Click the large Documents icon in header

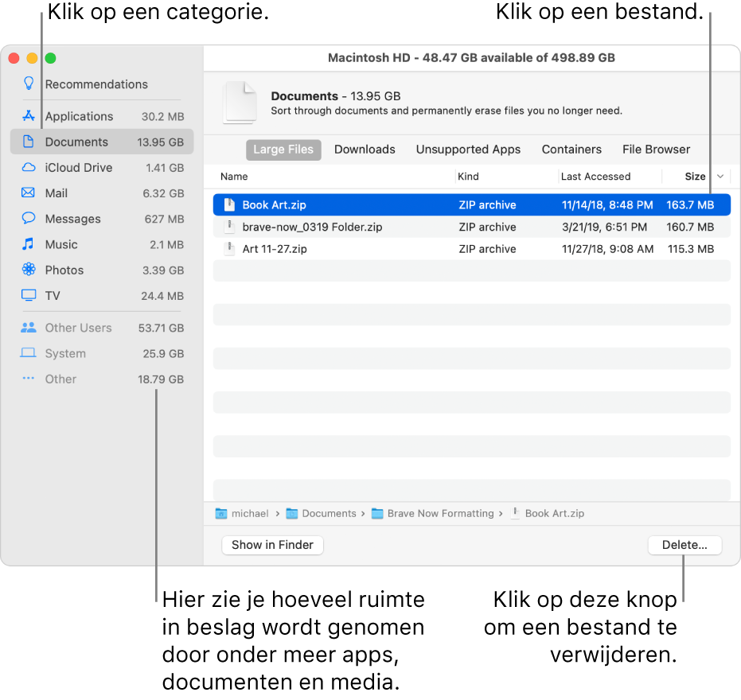240,103
